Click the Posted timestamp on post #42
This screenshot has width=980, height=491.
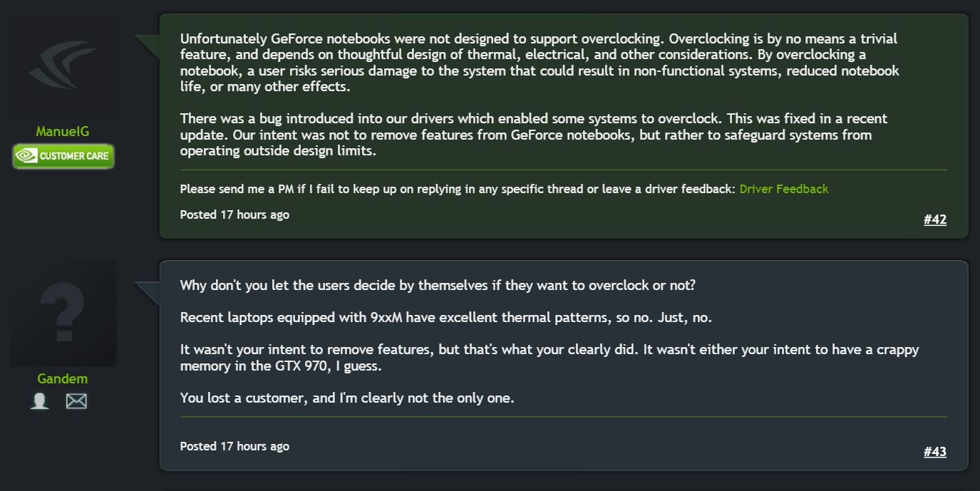[x=233, y=215]
